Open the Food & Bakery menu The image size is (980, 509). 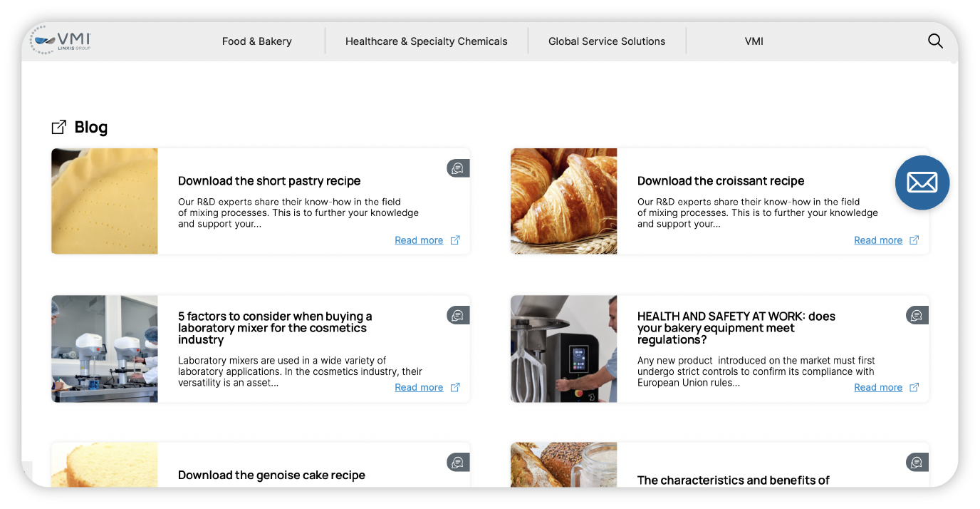pyautogui.click(x=256, y=41)
